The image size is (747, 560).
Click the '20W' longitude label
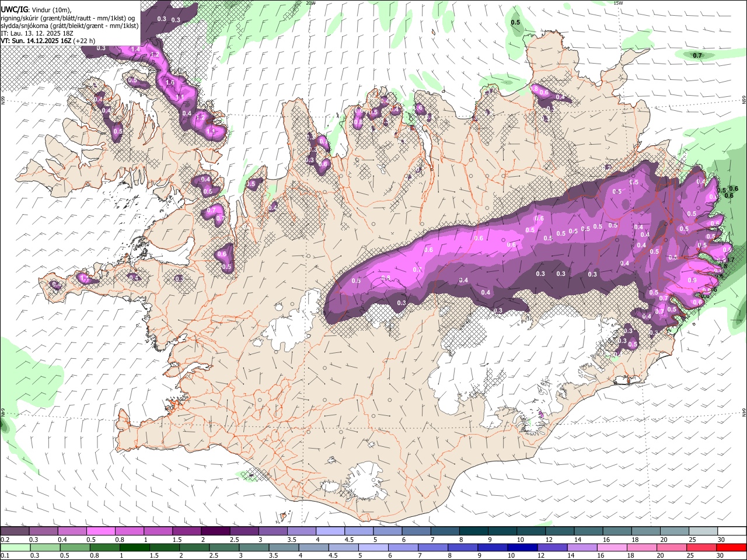point(311,3)
